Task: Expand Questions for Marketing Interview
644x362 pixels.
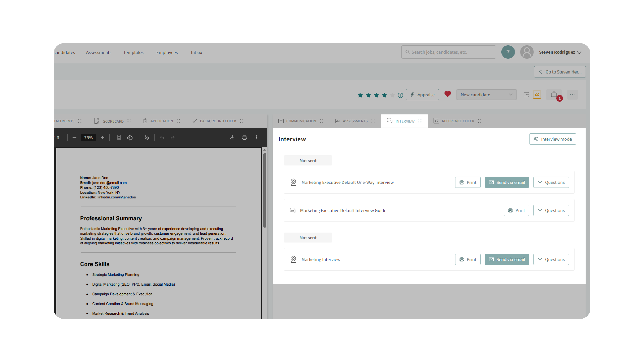Action: coord(551,259)
